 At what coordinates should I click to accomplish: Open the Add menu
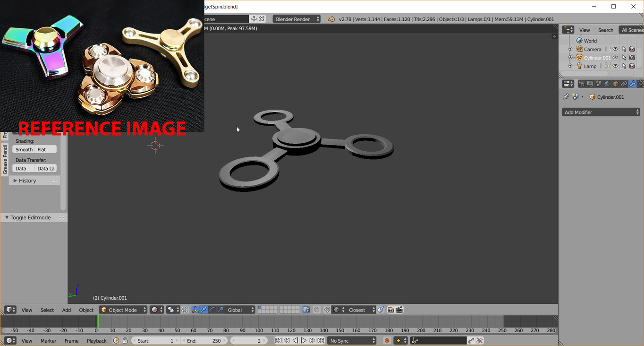[67, 310]
